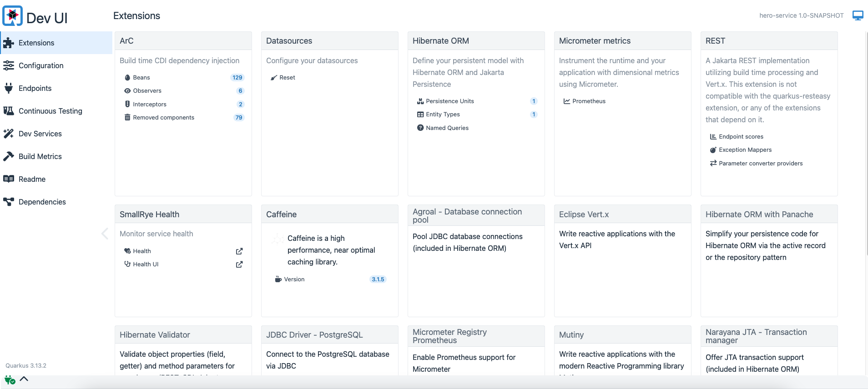The height and width of the screenshot is (389, 868).
Task: Expand the bottom drawer with chevron
Action: (x=24, y=379)
